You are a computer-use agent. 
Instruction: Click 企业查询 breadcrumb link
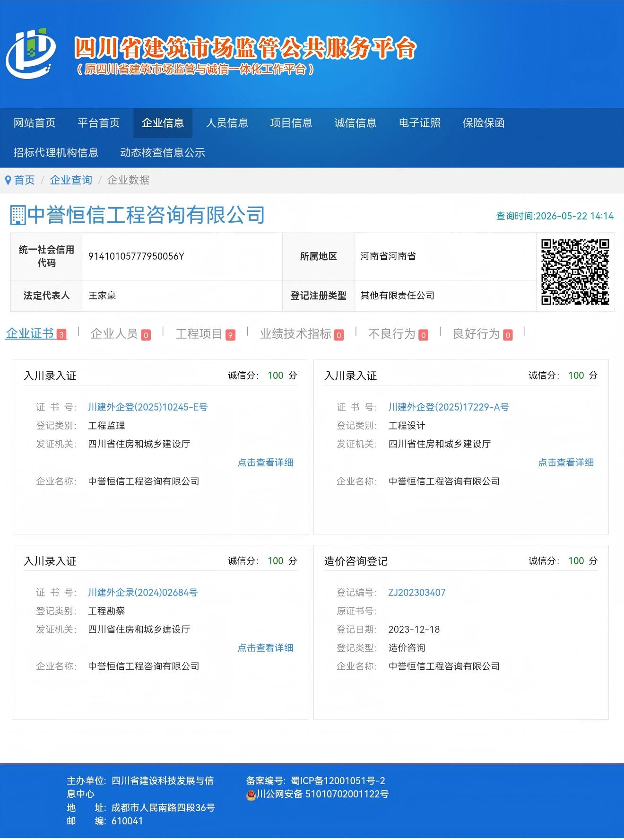[x=71, y=180]
